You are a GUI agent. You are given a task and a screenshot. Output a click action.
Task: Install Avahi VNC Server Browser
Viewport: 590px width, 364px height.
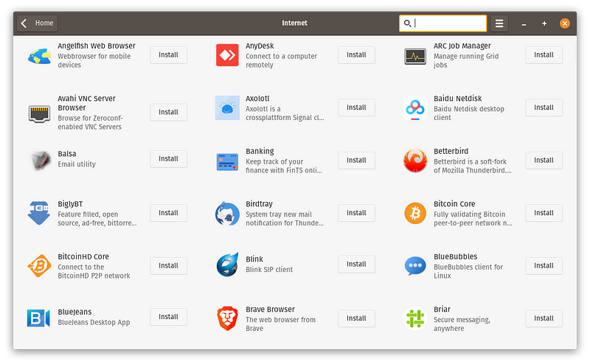168,112
